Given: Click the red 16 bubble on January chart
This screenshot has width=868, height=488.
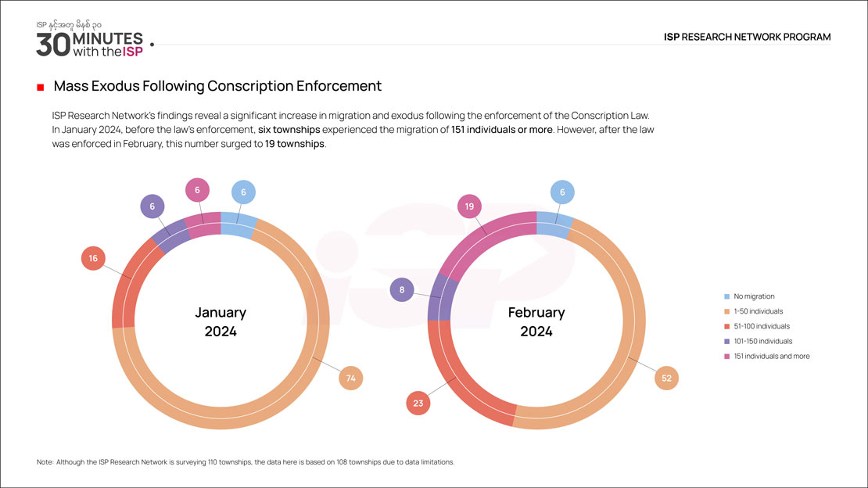Looking at the screenshot, I should pyautogui.click(x=93, y=259).
